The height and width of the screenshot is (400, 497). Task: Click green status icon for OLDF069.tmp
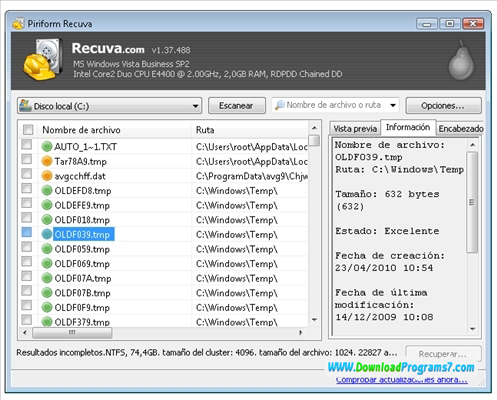[x=47, y=264]
